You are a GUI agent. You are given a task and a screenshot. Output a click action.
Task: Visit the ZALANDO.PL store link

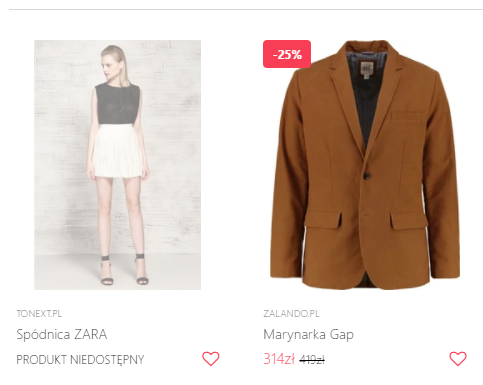[x=291, y=314]
